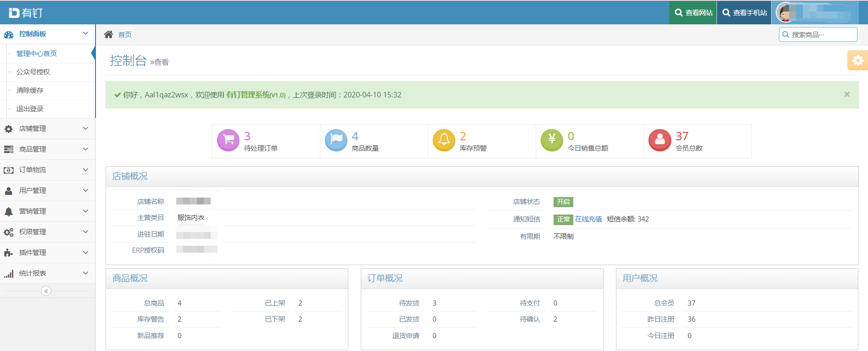Click the 在线充值 link
This screenshot has width=868, height=351.
[588, 219]
